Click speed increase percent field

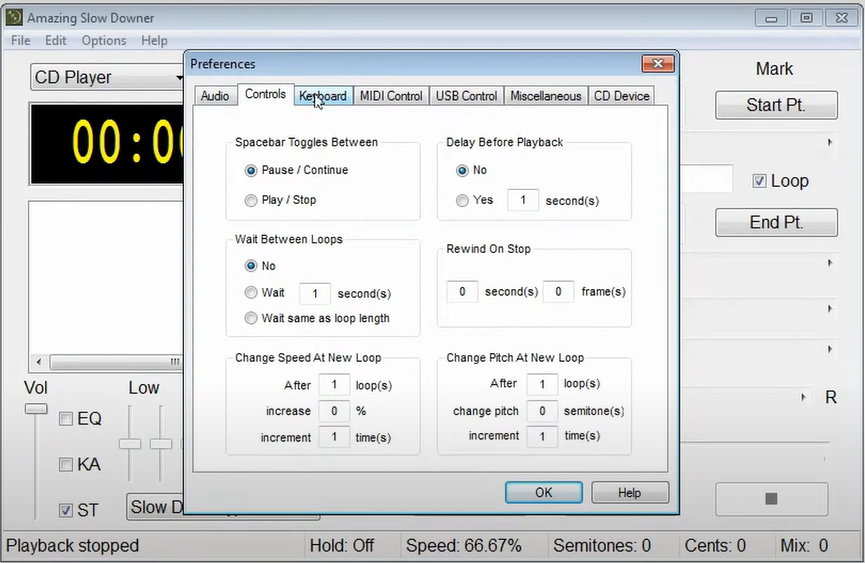tap(334, 411)
